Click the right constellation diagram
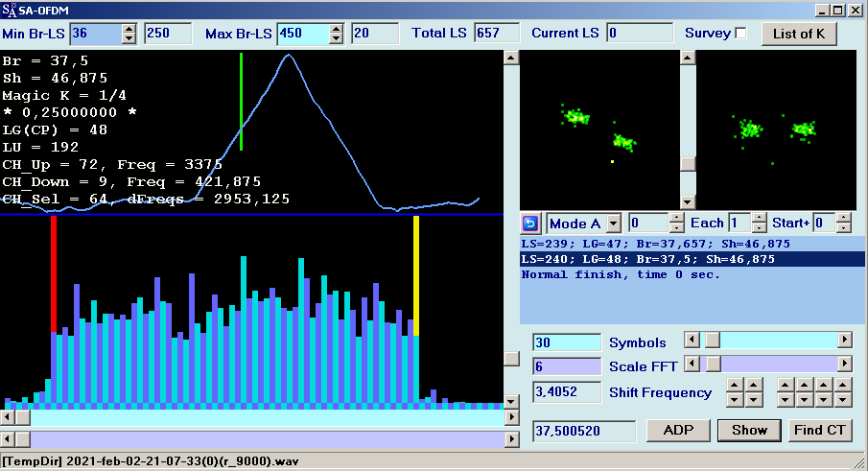Image resolution: width=868 pixels, height=471 pixels. click(776, 130)
